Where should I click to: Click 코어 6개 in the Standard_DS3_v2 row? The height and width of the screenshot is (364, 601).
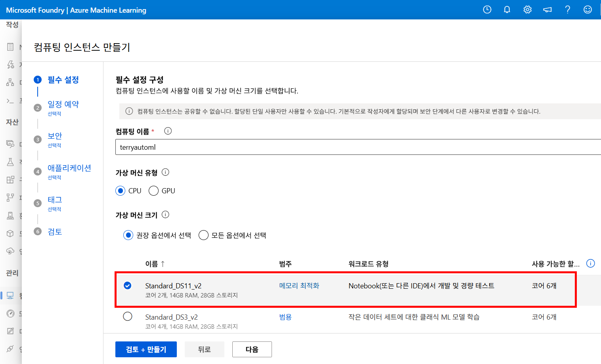pyautogui.click(x=544, y=317)
